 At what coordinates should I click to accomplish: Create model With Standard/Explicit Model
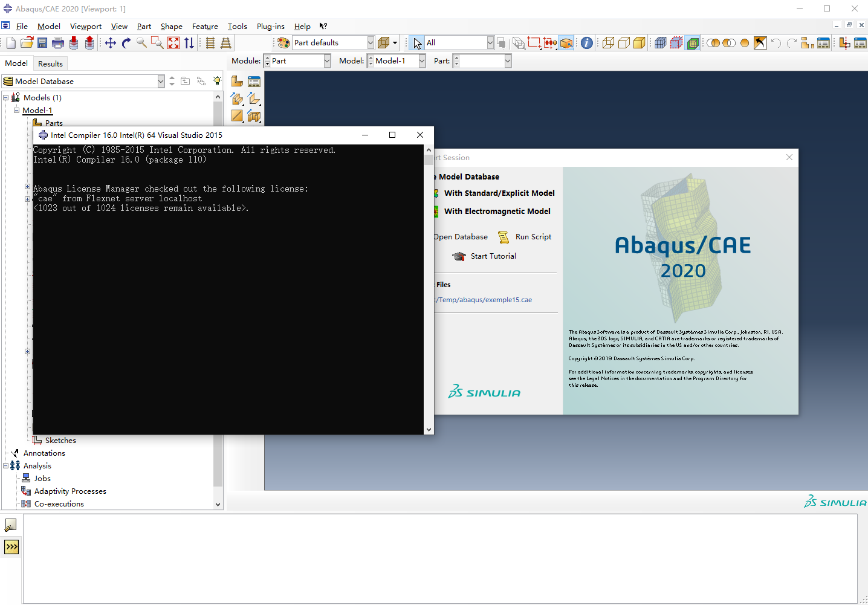[x=499, y=193]
